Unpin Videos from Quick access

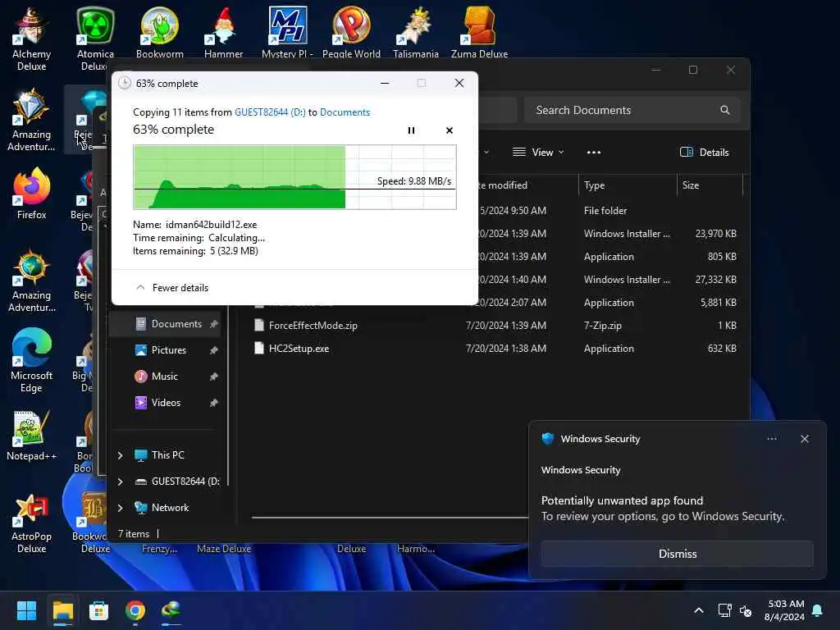coord(214,402)
